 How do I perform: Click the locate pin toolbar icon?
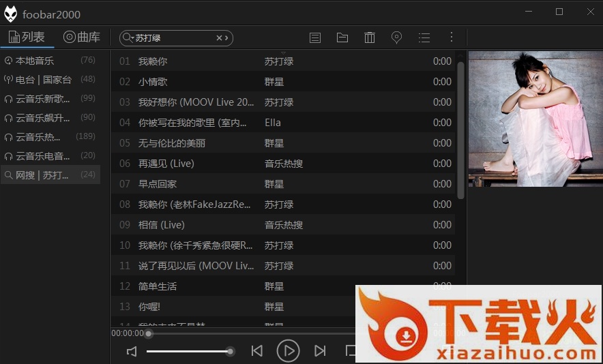396,37
